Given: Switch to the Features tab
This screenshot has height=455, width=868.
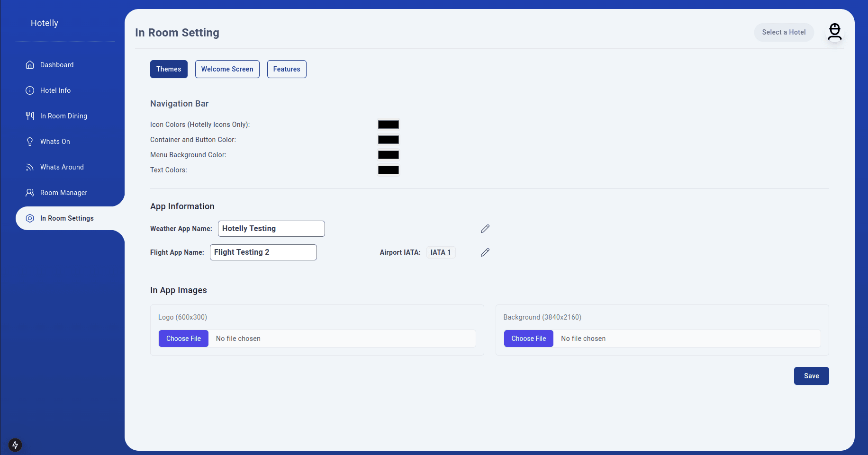Looking at the screenshot, I should point(287,69).
